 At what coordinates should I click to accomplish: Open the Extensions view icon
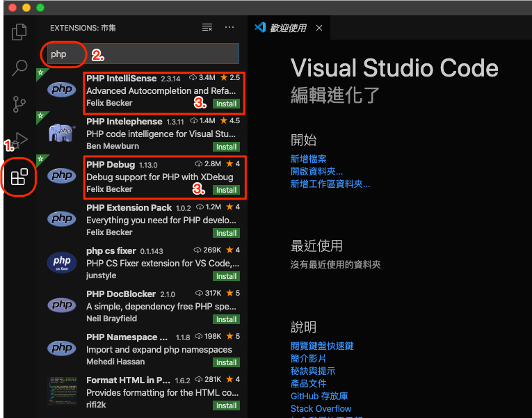[x=19, y=177]
